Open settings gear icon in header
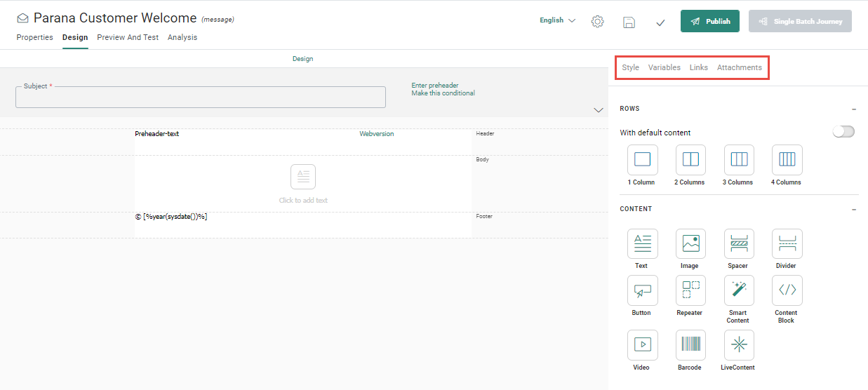 pos(597,22)
